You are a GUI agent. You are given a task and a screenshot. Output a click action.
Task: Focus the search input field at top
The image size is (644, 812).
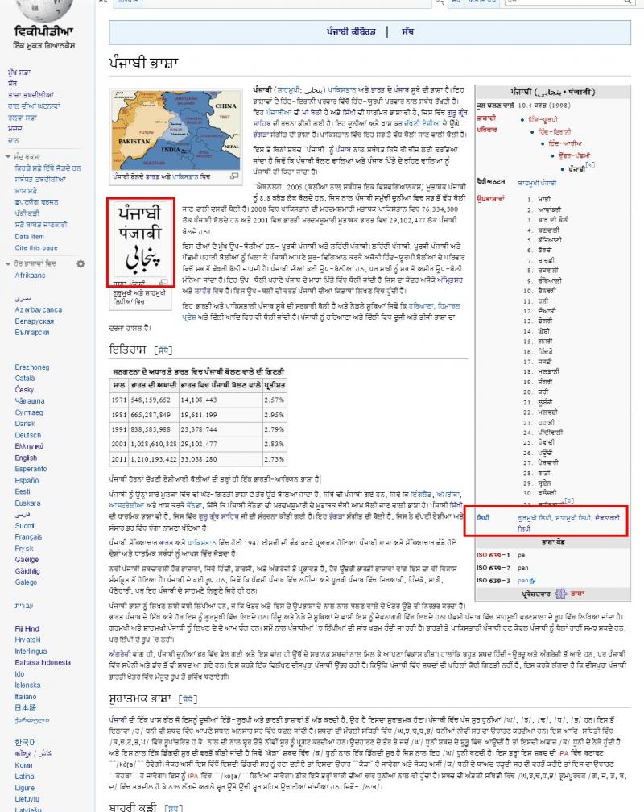563,2
